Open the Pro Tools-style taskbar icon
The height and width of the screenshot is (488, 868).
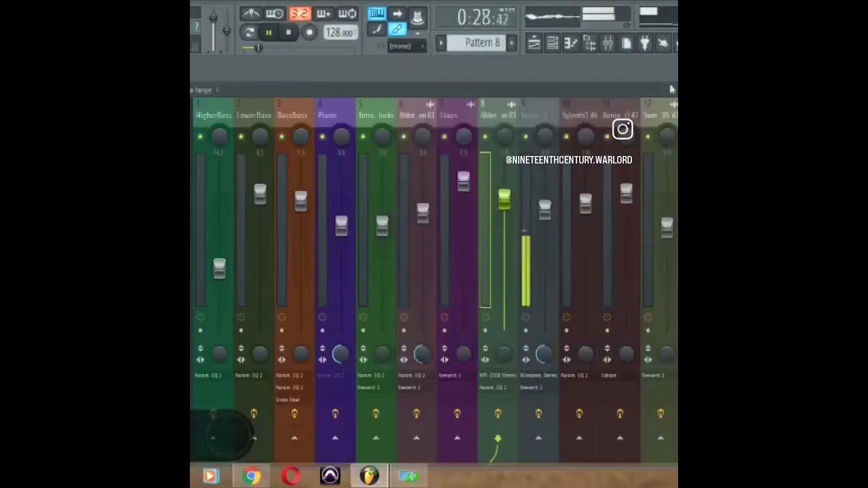tap(330, 476)
